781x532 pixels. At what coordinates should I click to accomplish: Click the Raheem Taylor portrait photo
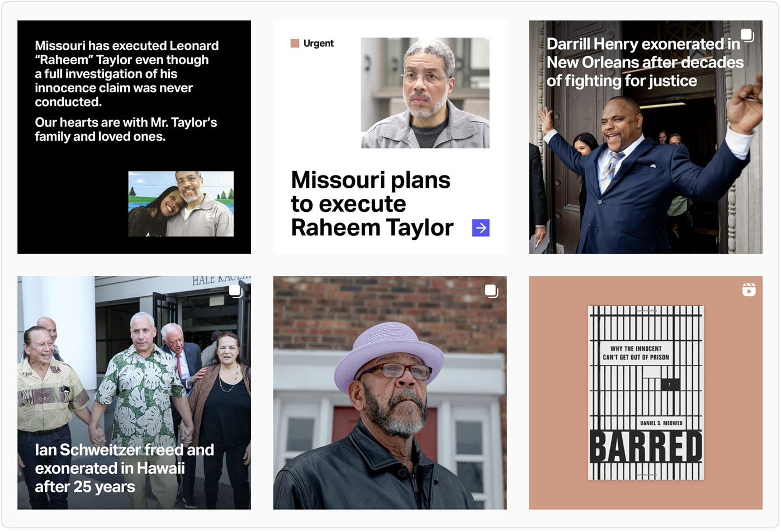pyautogui.click(x=425, y=93)
